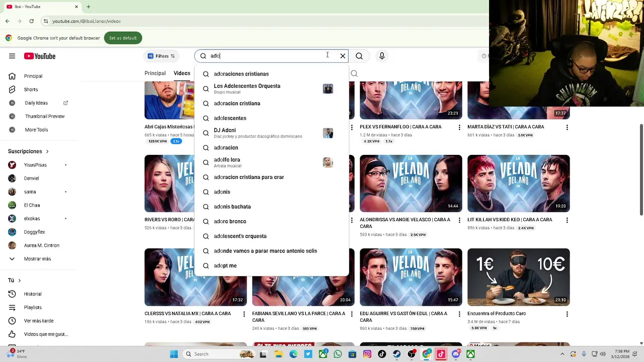Open options for LIT KILLAH VS KIDD KEO video
Image resolution: width=644 pixels, height=362 pixels.
pos(567,220)
